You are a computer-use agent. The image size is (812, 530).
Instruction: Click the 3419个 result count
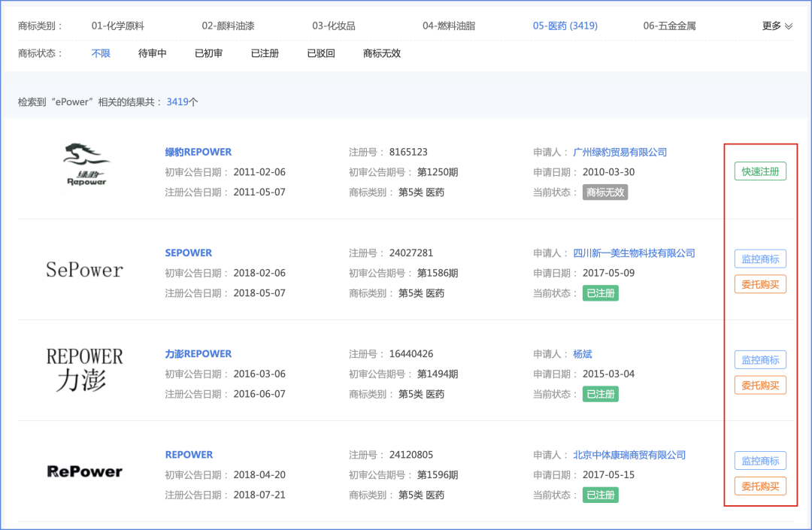click(182, 102)
